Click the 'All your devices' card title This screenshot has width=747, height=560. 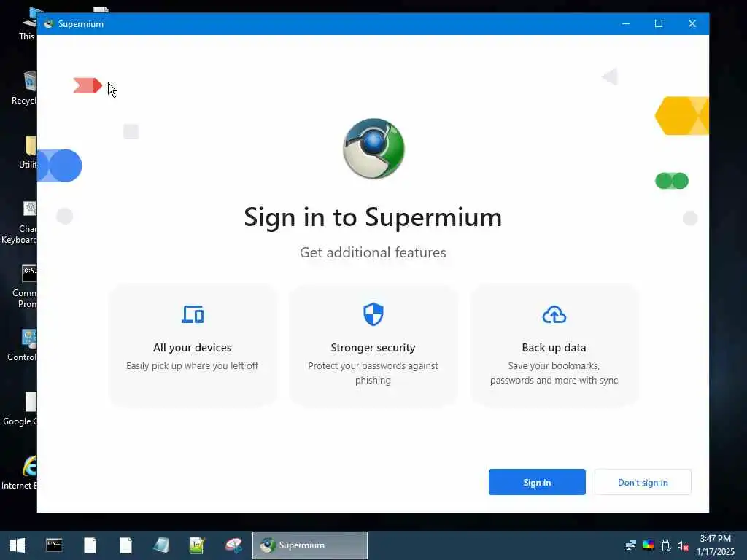coord(193,348)
